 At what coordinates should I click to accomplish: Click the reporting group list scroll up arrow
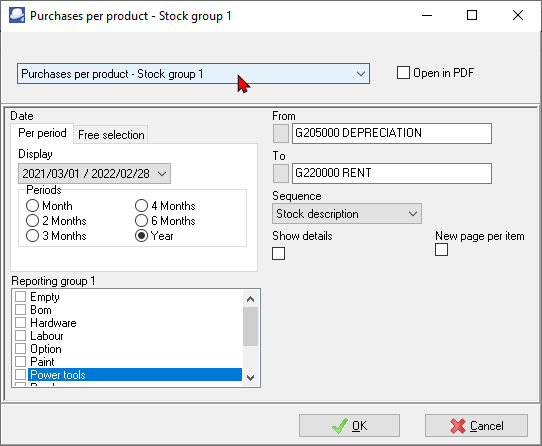tap(251, 299)
